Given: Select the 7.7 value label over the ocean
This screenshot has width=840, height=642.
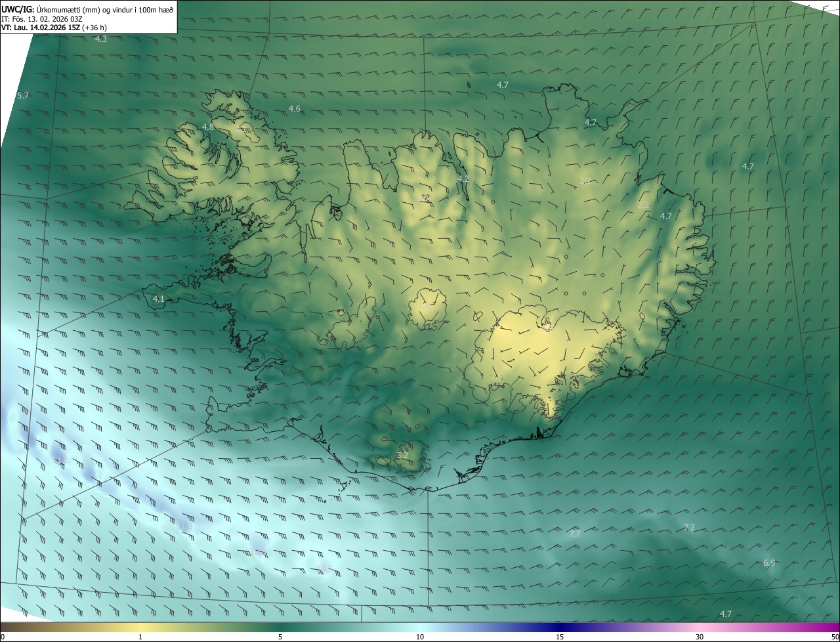Looking at the screenshot, I should pyautogui.click(x=575, y=534).
